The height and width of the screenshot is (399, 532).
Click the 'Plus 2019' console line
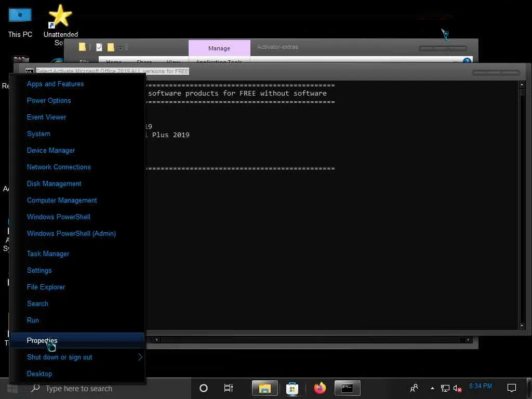coord(170,135)
